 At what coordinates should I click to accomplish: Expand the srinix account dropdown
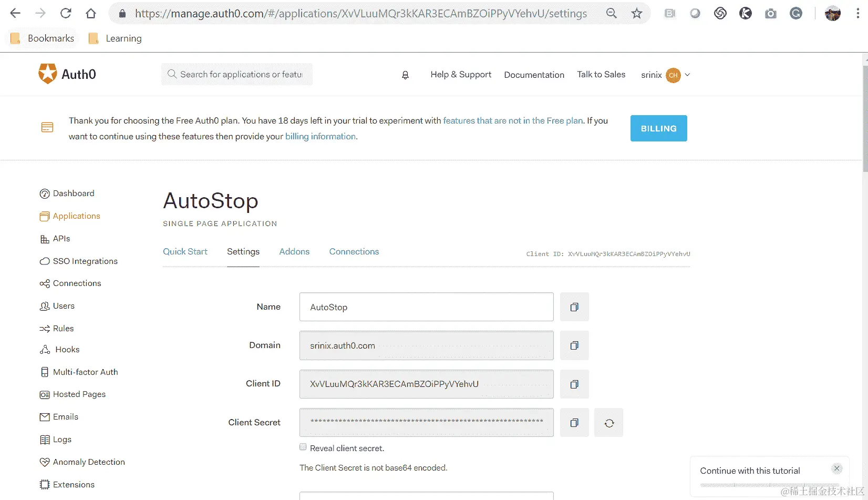click(x=665, y=75)
